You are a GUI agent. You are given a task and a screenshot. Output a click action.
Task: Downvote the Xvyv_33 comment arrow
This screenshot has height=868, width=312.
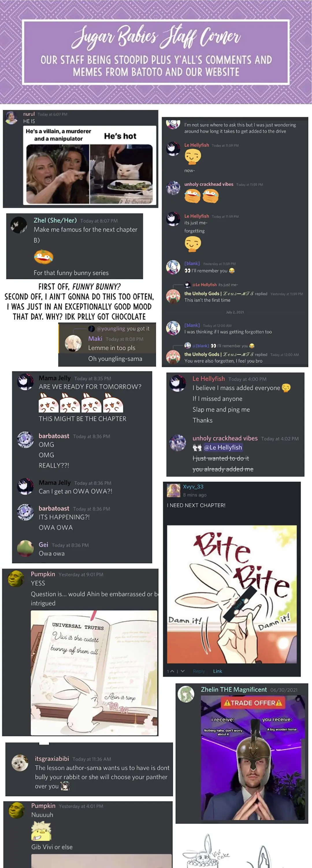click(182, 671)
